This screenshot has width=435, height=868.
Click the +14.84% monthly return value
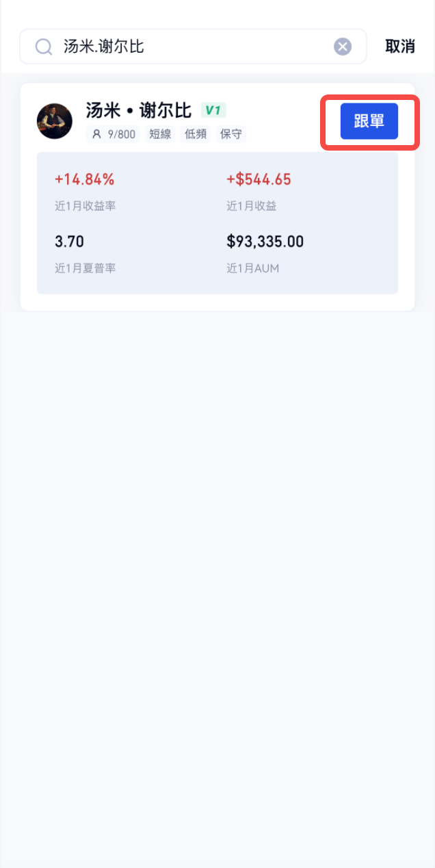click(x=84, y=179)
